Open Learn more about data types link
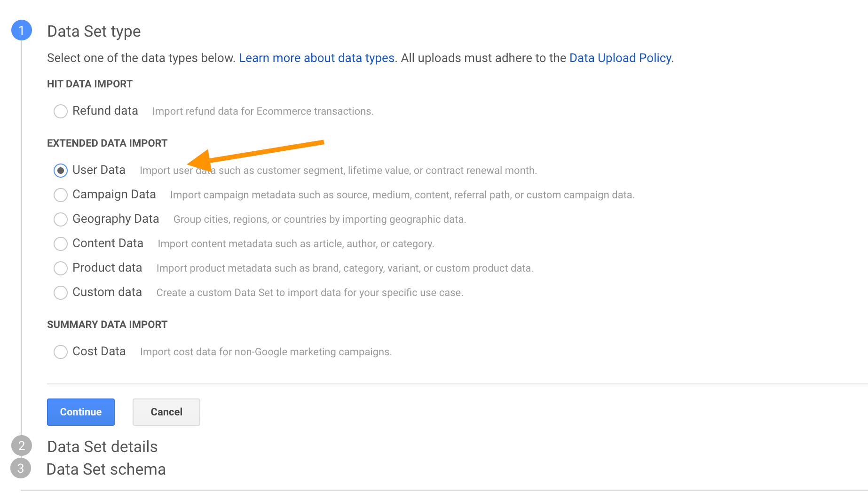Screen dimensions: 868x500 (x=316, y=58)
